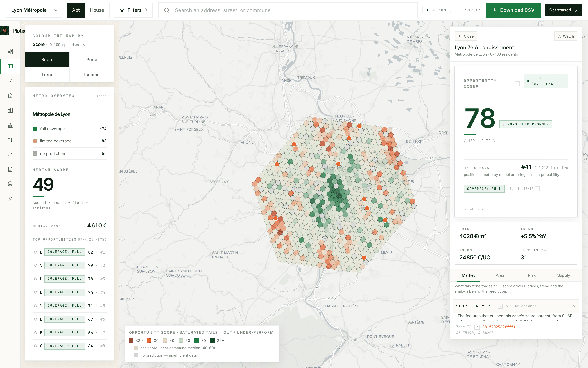Open the bar chart icon in sidebar
Screen dimensions: 588x368
pyautogui.click(x=10, y=125)
